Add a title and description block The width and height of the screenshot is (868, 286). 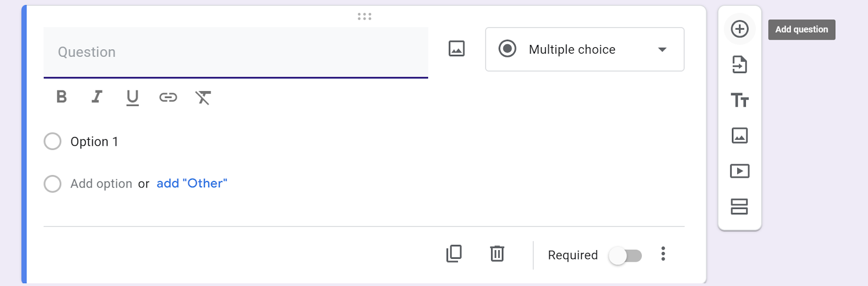pyautogui.click(x=739, y=100)
